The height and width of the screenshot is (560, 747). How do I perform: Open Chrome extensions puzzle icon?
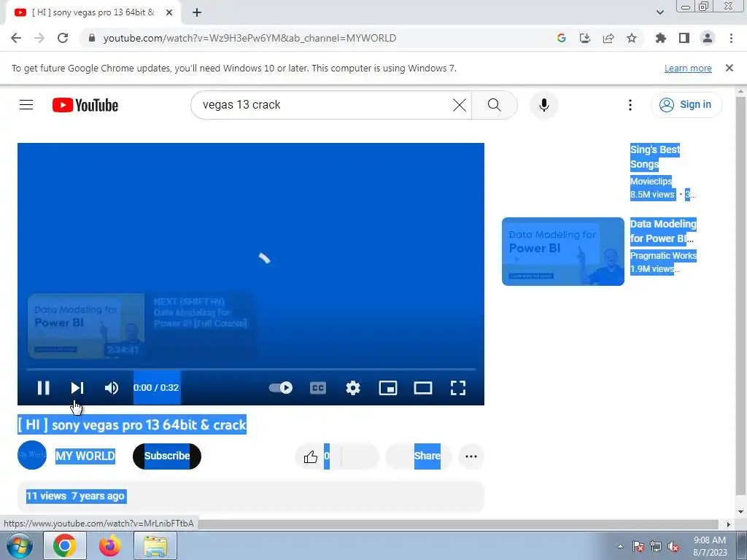tap(661, 38)
